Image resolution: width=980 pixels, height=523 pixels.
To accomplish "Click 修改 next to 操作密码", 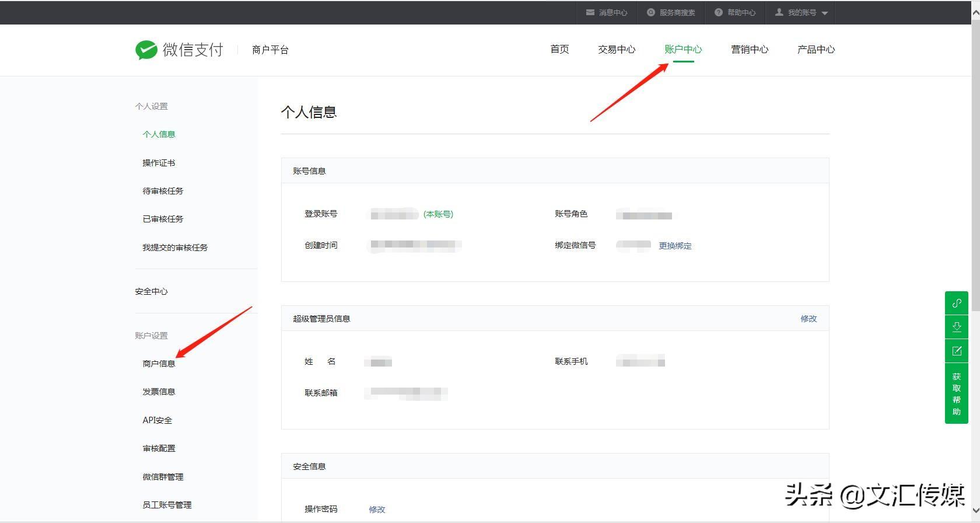I will pyautogui.click(x=377, y=510).
